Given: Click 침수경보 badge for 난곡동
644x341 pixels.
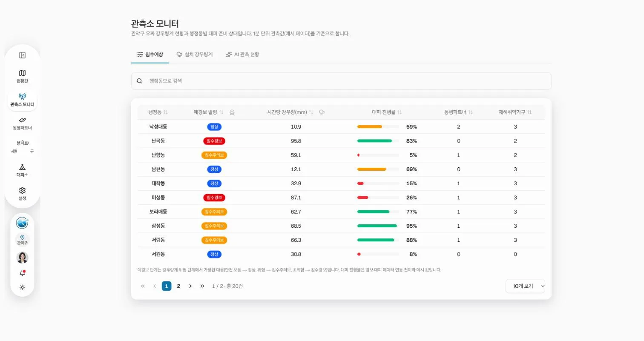Looking at the screenshot, I should coord(214,141).
